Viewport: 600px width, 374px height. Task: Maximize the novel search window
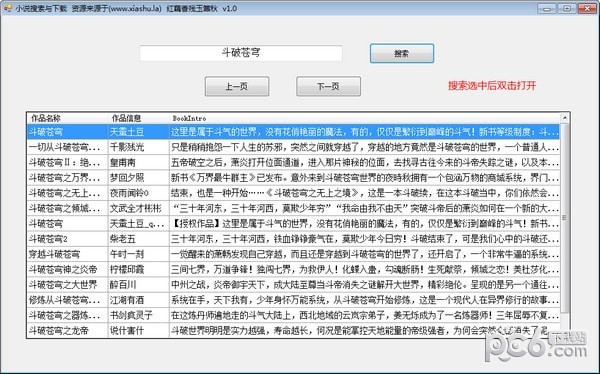(567, 8)
